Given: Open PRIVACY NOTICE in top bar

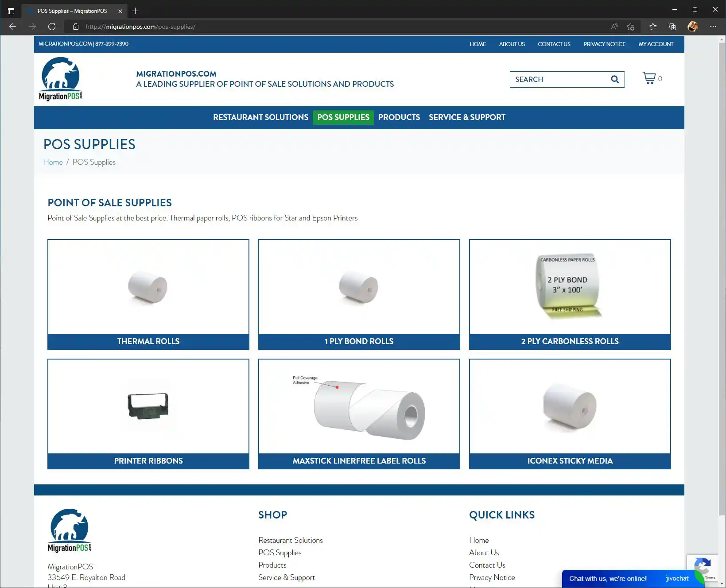Looking at the screenshot, I should coord(604,44).
